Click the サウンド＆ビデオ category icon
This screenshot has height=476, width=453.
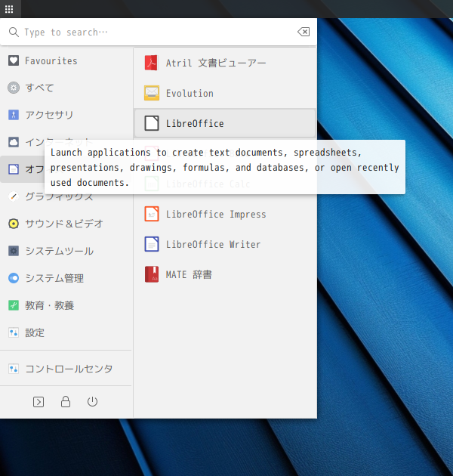click(x=14, y=224)
